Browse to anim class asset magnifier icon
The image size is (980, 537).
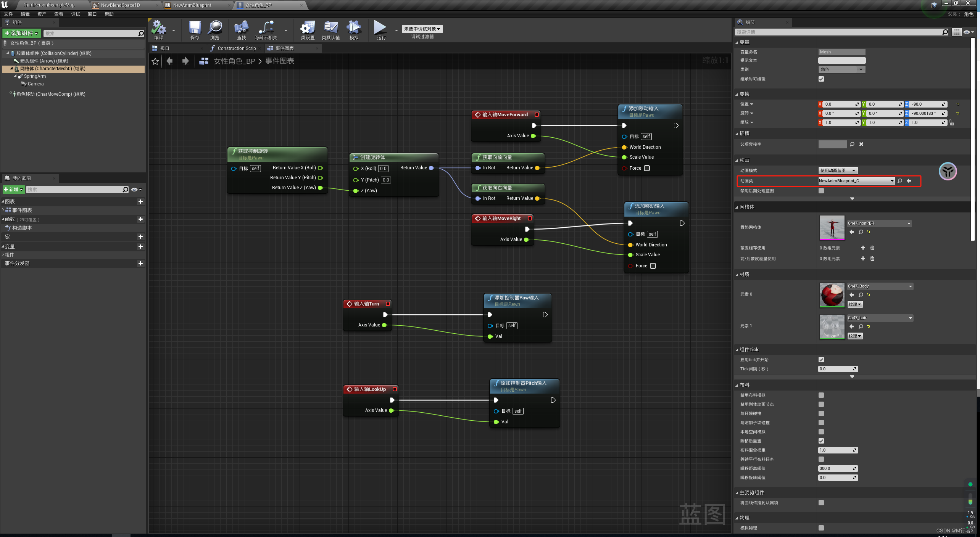click(900, 181)
